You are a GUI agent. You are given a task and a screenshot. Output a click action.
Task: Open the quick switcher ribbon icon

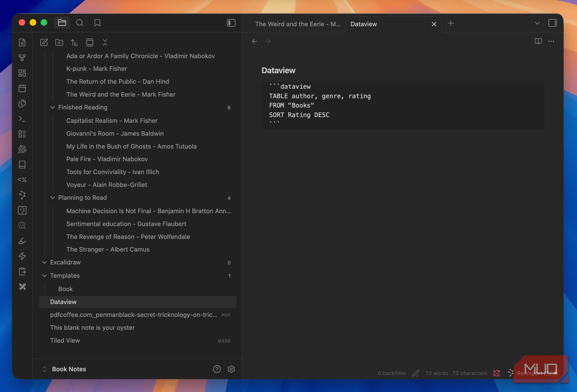pos(22,42)
